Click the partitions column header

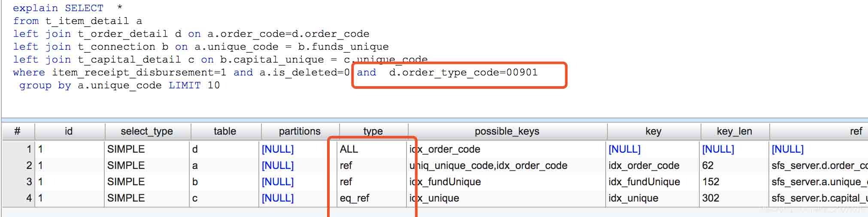tap(299, 131)
